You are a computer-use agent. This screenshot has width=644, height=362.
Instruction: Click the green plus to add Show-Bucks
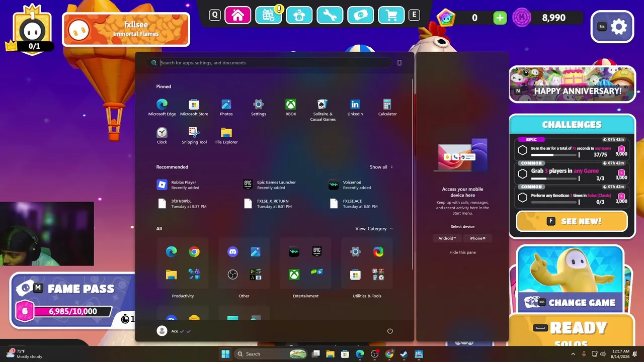tap(500, 18)
